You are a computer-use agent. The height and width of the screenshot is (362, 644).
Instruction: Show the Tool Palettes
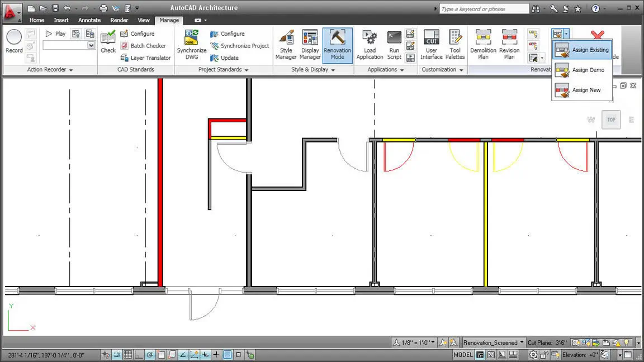(455, 45)
